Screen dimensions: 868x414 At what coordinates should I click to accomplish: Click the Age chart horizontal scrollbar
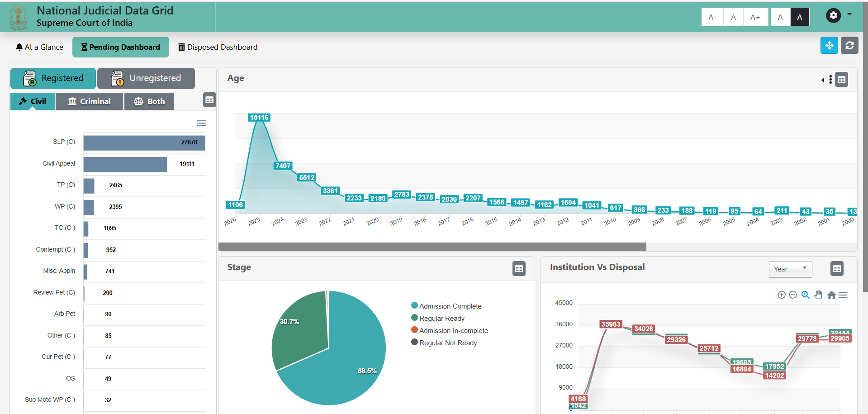coord(432,247)
